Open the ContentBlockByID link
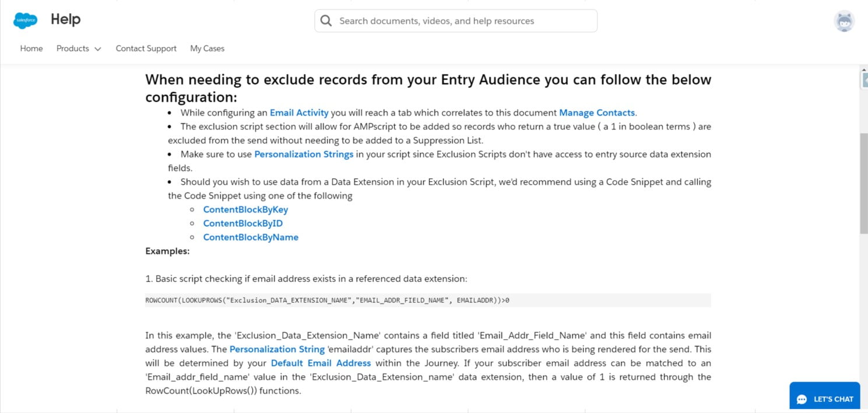868x413 pixels. click(x=243, y=223)
